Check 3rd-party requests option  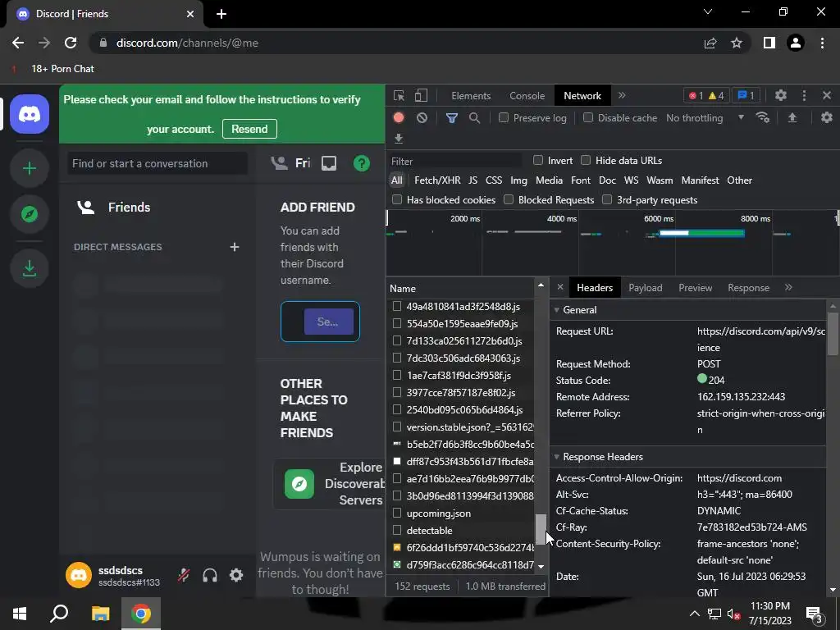pos(607,199)
